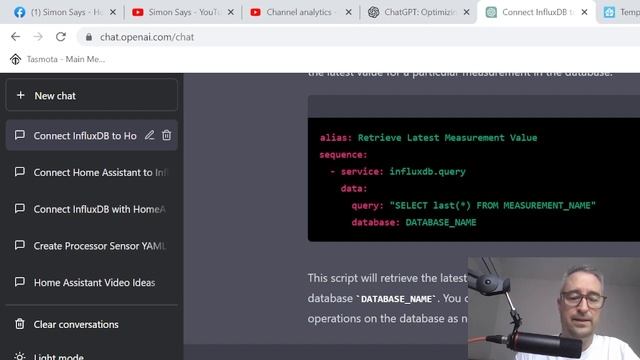Screen dimensions: 640x360
Task: Click chat bubble icon beside Home Assistant Video Ideas
Action: coord(20,282)
